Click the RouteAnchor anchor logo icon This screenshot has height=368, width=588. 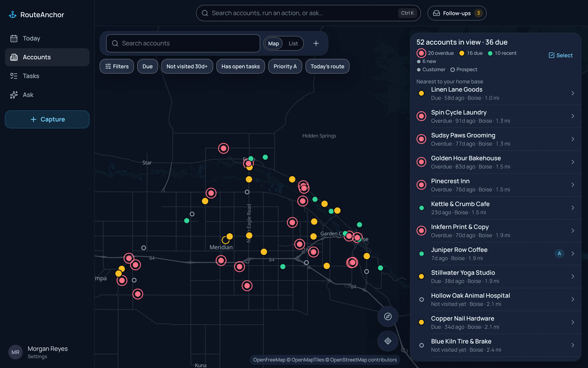(13, 15)
